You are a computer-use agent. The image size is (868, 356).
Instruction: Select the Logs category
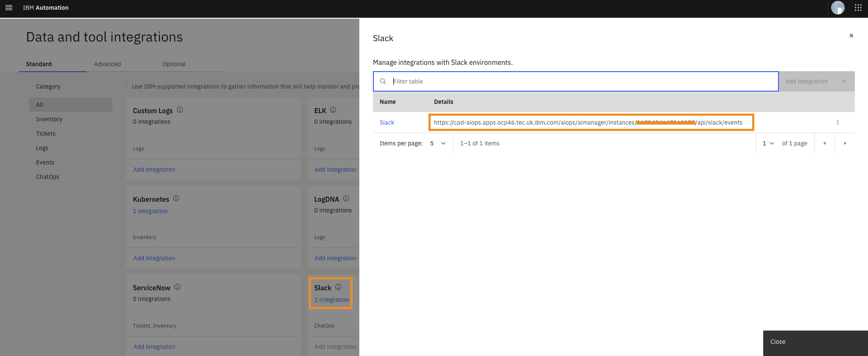click(42, 148)
